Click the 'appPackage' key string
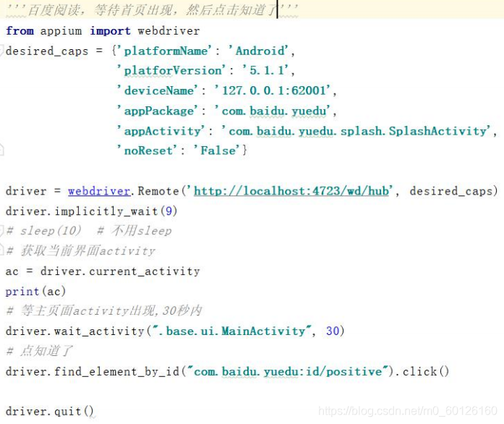Screen dimensions: 504x424 click(x=158, y=111)
